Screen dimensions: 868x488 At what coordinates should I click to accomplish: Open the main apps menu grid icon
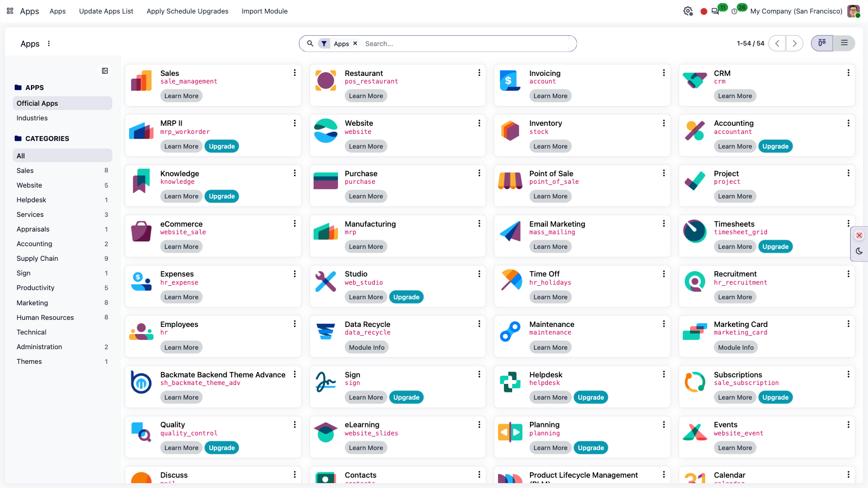pos(10,11)
